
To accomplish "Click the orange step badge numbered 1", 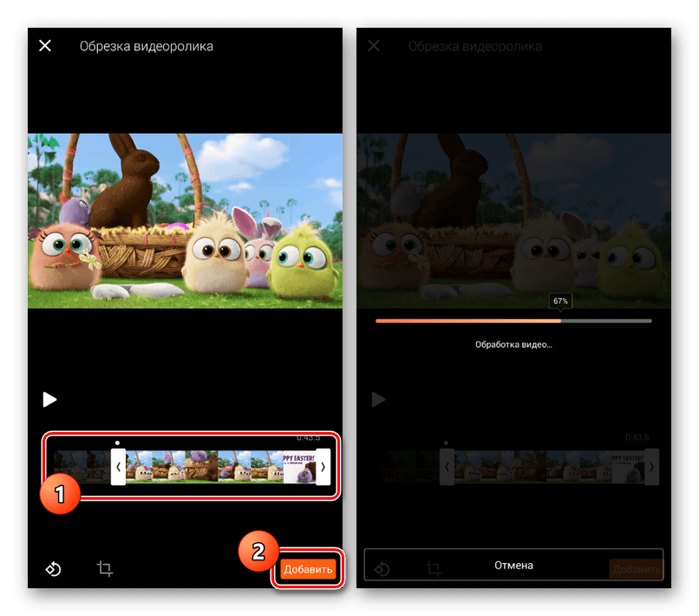I will click(60, 495).
